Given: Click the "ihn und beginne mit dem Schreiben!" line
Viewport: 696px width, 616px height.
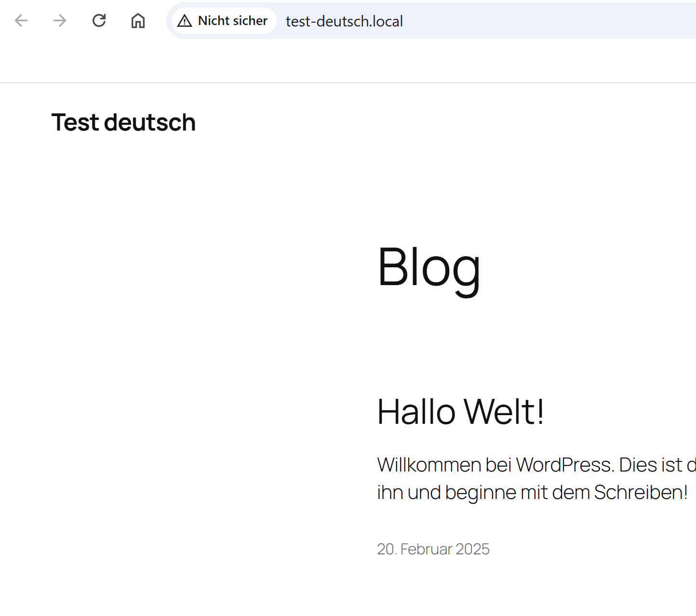Looking at the screenshot, I should point(532,492).
